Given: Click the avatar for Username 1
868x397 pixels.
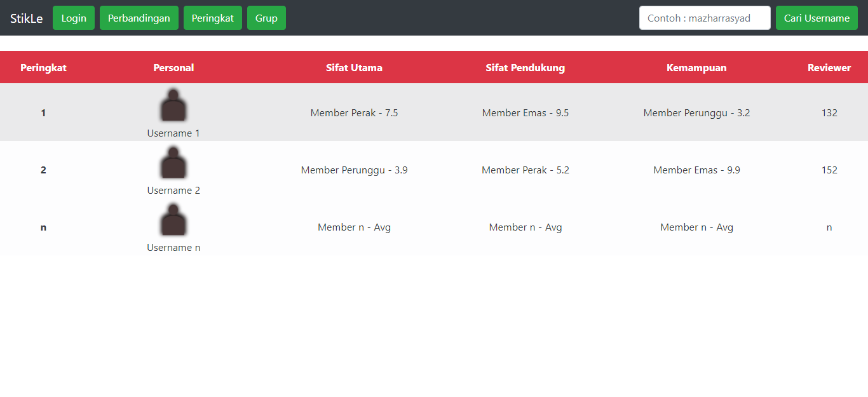Looking at the screenshot, I should [x=173, y=105].
